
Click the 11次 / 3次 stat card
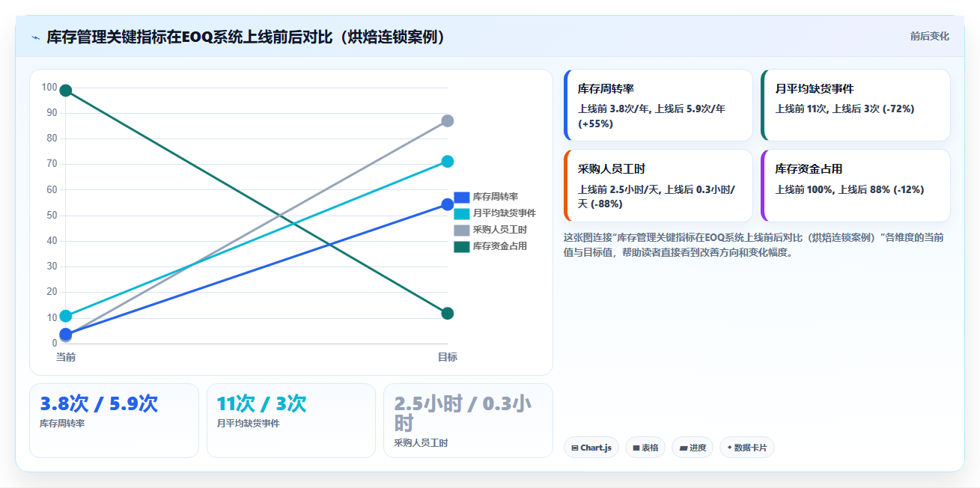point(291,421)
